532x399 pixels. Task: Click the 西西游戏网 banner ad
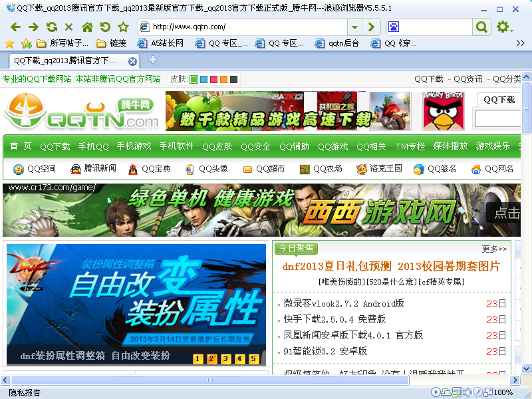click(x=261, y=210)
